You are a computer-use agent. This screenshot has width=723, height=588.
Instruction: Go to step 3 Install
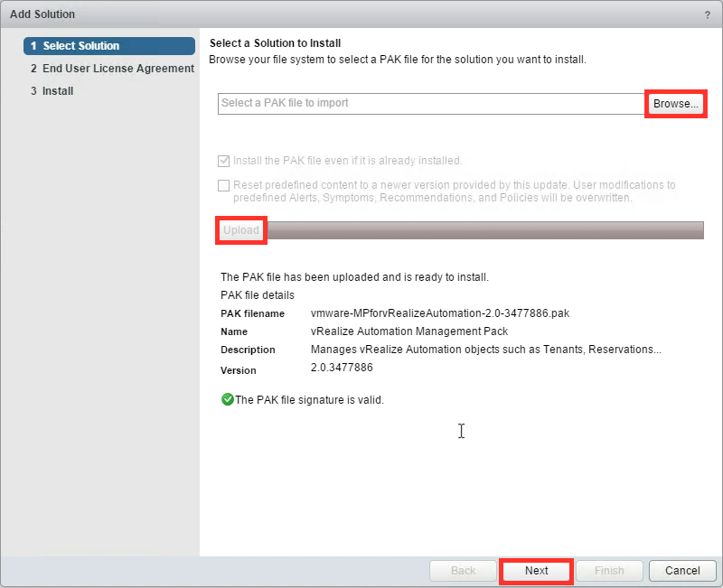[x=52, y=91]
